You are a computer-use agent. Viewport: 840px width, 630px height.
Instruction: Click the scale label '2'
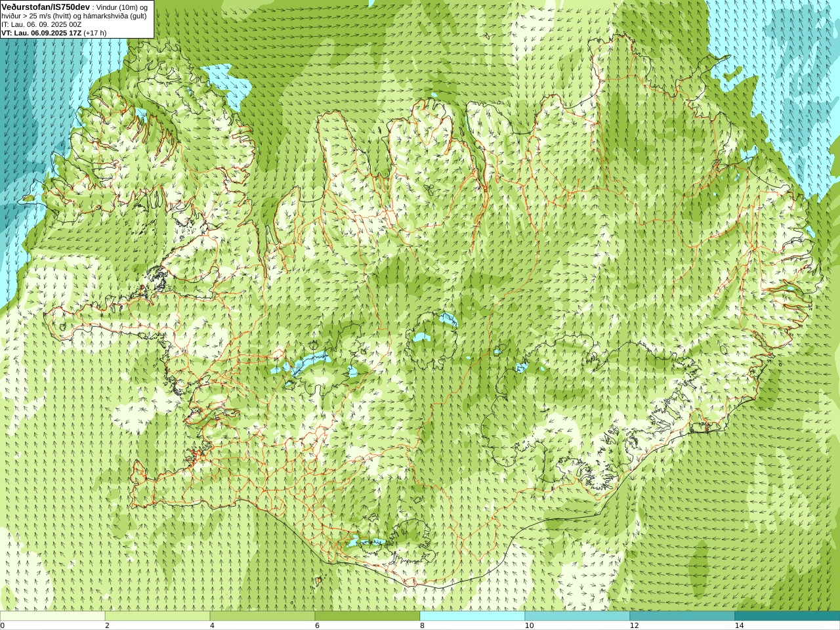tap(107, 625)
